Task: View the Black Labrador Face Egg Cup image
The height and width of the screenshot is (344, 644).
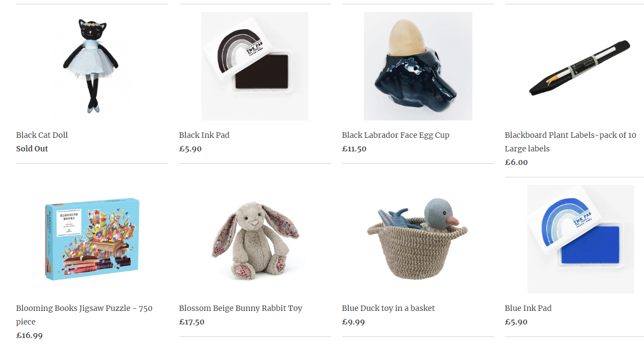Action: [x=418, y=66]
